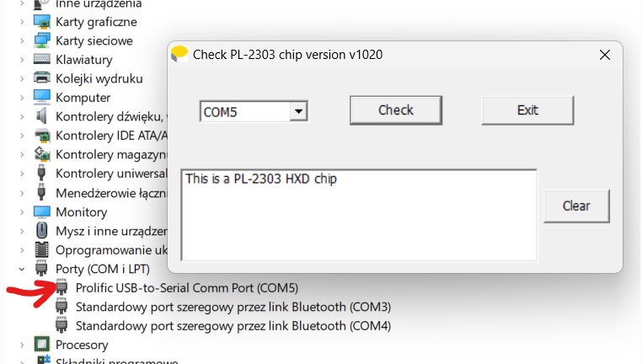Expand the Procesory tree node
The image size is (642, 364).
pyautogui.click(x=22, y=345)
